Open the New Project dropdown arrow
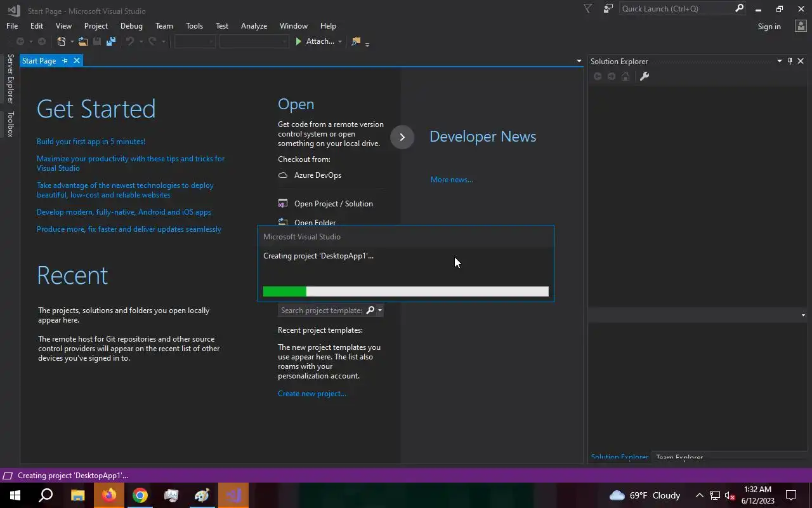Screen dimensions: 812x508 pos(72,42)
